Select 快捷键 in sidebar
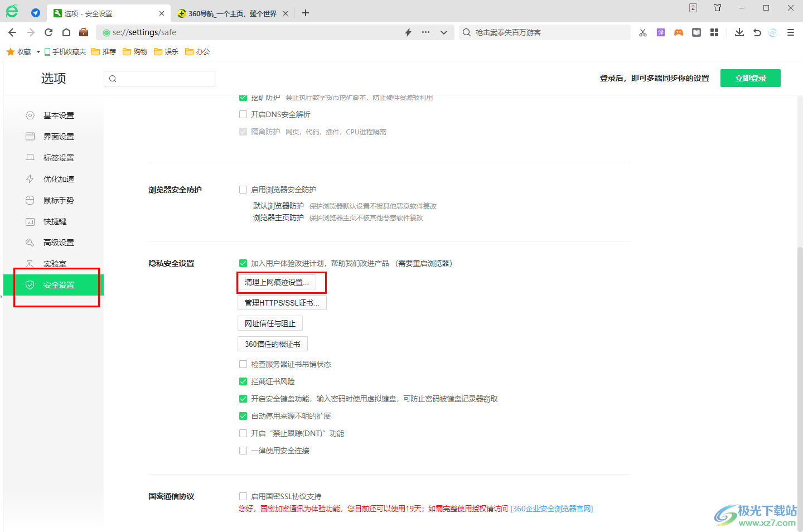Image resolution: width=803 pixels, height=532 pixels. click(x=54, y=221)
